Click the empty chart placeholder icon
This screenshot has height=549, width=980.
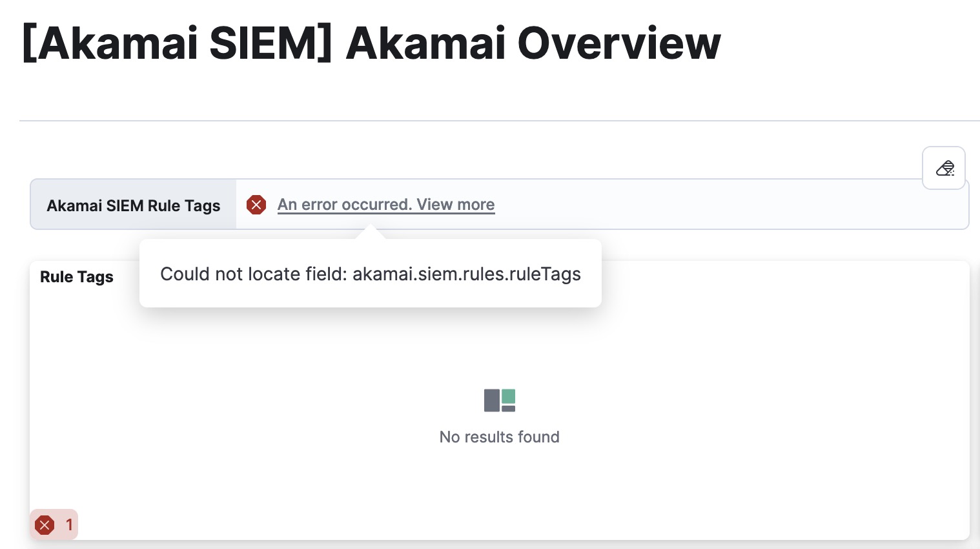(x=500, y=400)
